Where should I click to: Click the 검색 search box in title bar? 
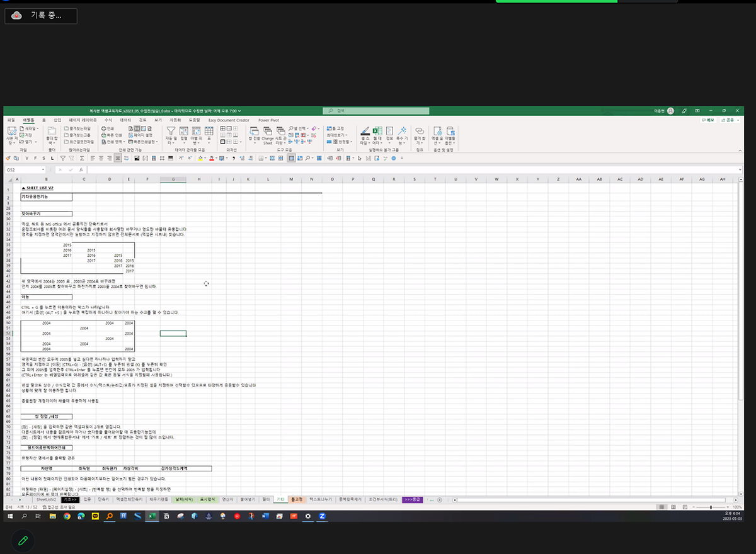click(x=375, y=111)
